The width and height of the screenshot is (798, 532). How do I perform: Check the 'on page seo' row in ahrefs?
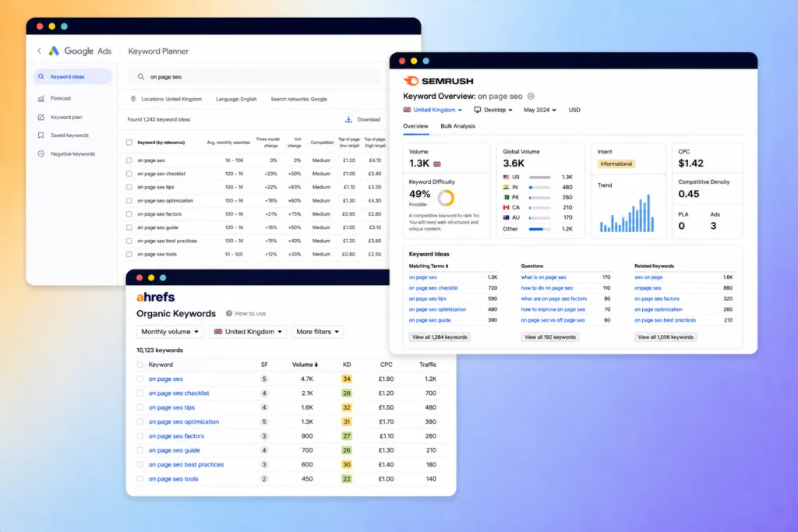coord(140,379)
